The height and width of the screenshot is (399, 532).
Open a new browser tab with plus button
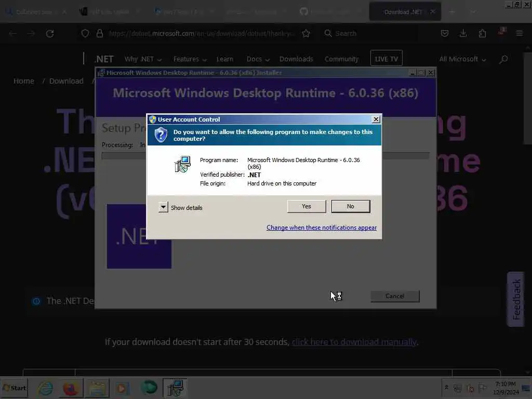point(452,12)
